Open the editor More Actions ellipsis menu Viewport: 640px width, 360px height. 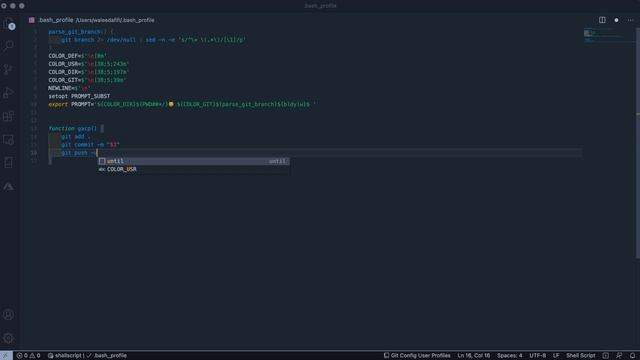tap(631, 20)
